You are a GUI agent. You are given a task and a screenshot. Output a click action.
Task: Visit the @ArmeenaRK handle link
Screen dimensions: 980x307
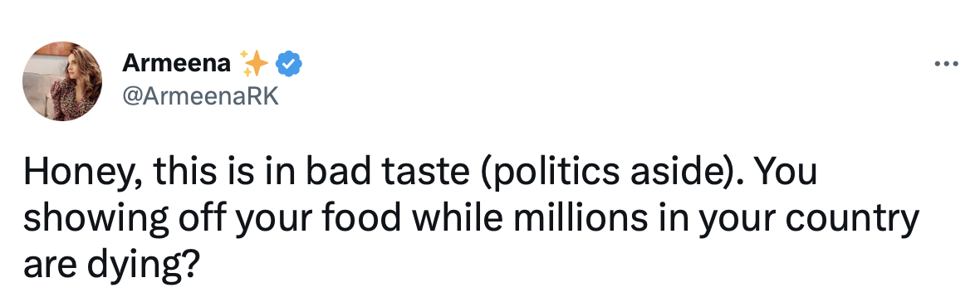point(201,97)
